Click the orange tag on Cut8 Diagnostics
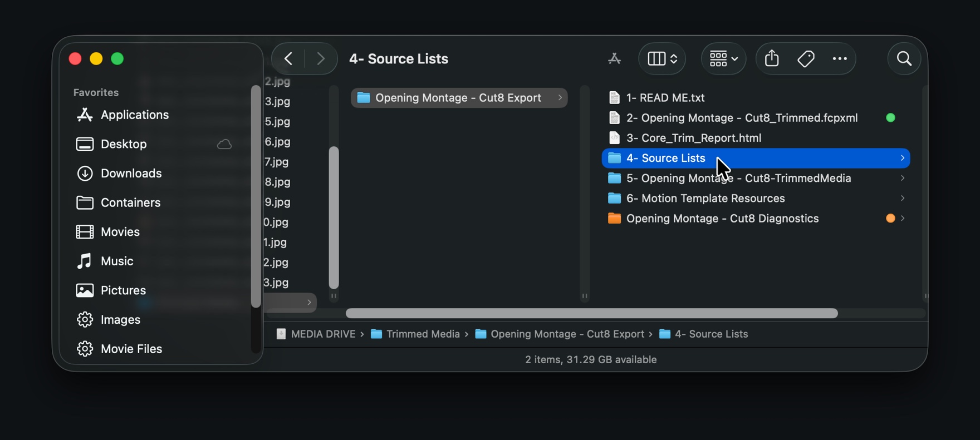Screen dimensions: 980x440 [x=890, y=219]
